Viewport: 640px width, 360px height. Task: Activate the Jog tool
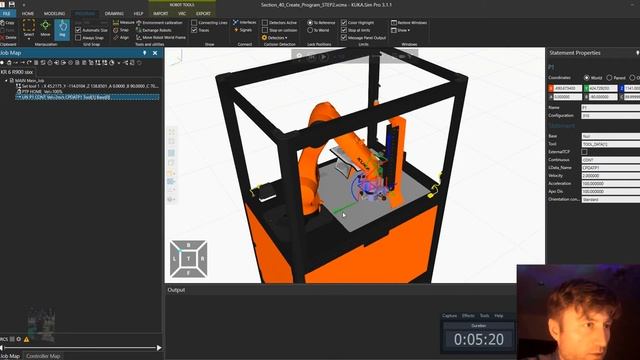click(x=62, y=29)
